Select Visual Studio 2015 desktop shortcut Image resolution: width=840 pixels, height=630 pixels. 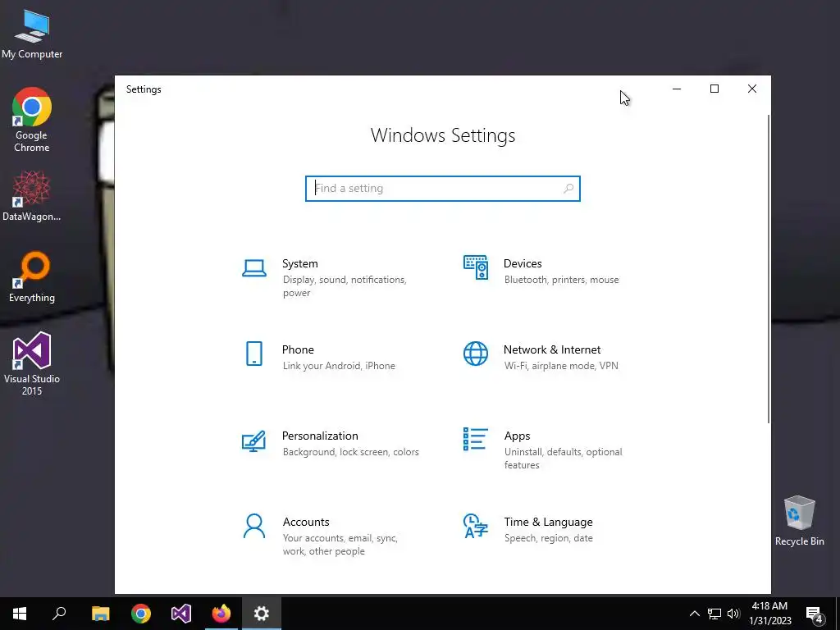(32, 364)
